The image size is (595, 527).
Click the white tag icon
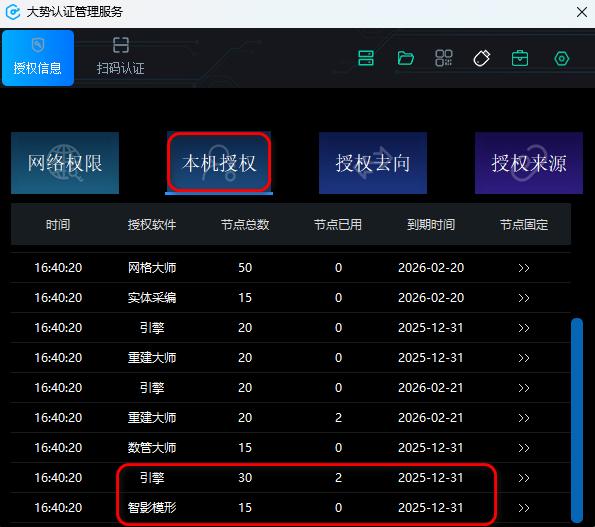coord(482,58)
